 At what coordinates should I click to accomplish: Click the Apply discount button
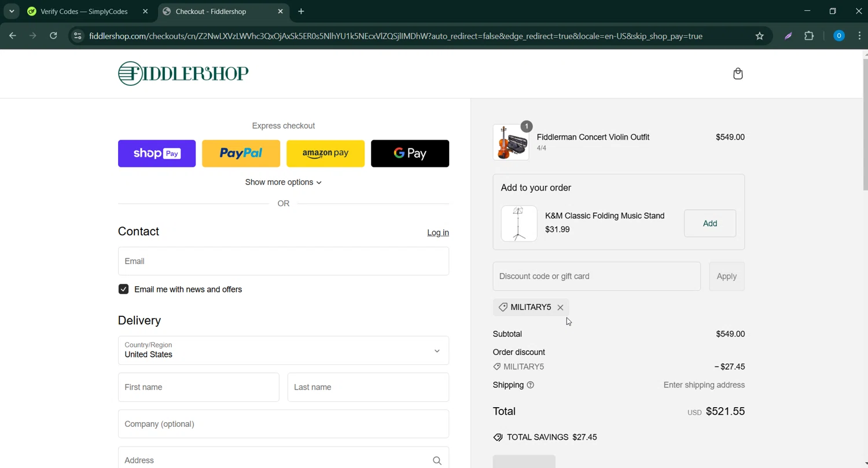[727, 276]
